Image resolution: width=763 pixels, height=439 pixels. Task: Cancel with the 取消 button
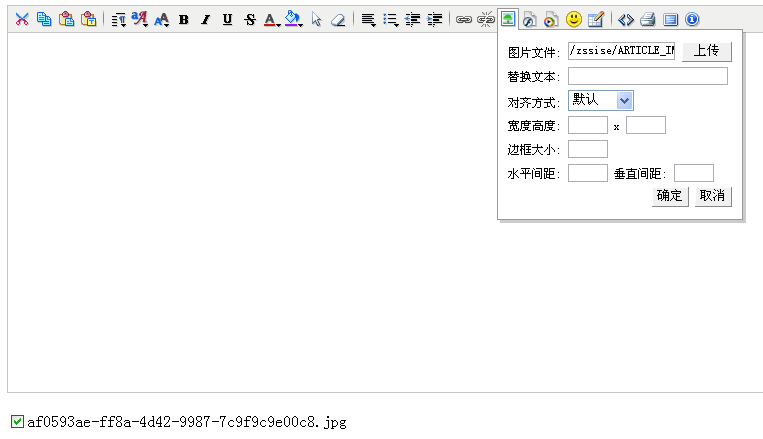pos(713,196)
